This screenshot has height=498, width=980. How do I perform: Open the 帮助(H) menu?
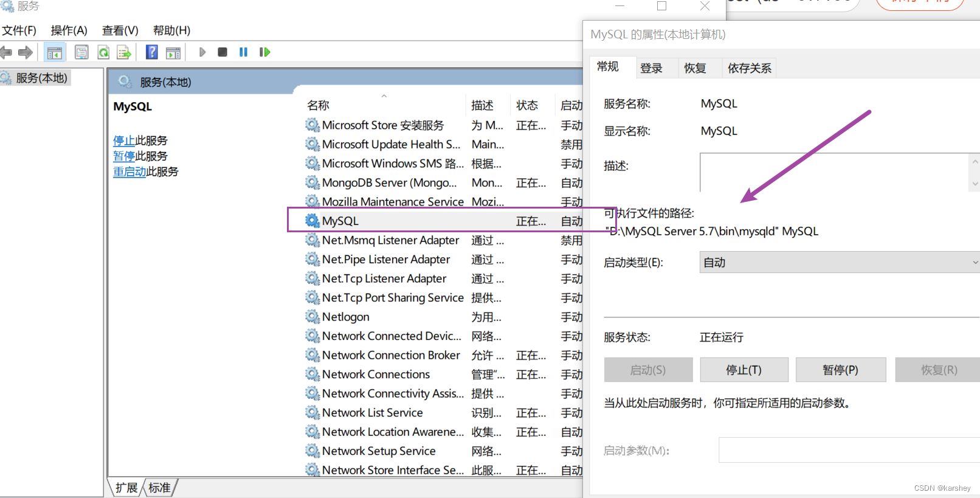[x=171, y=30]
